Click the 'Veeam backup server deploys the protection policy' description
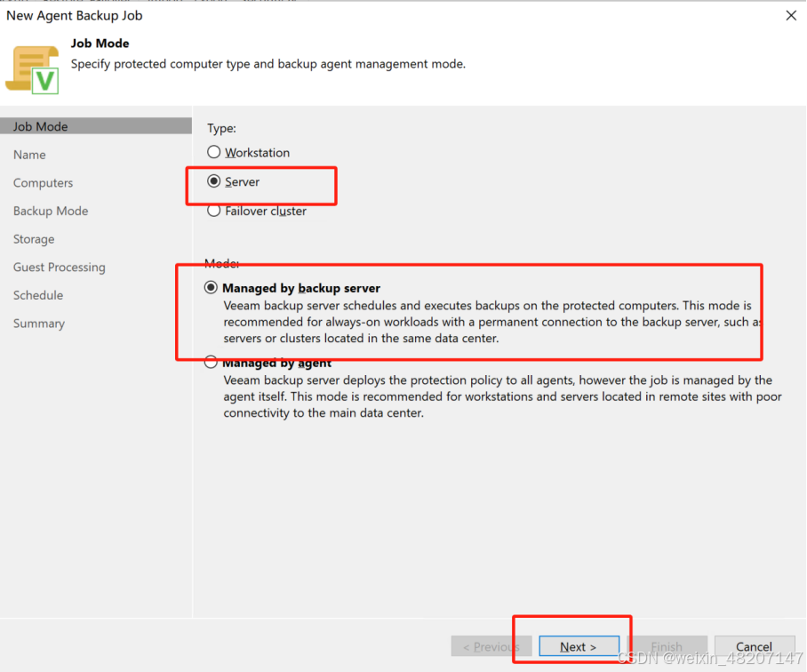 (502, 396)
